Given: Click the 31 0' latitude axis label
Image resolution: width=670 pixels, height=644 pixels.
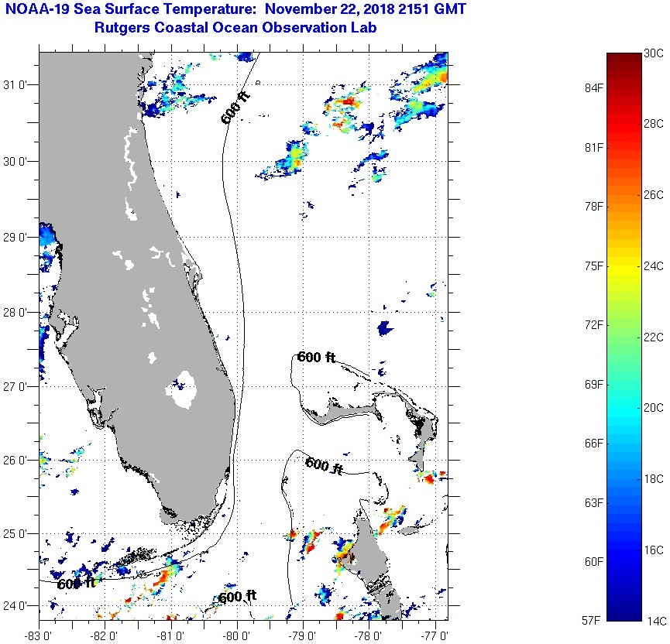Looking at the screenshot, I should [x=19, y=85].
